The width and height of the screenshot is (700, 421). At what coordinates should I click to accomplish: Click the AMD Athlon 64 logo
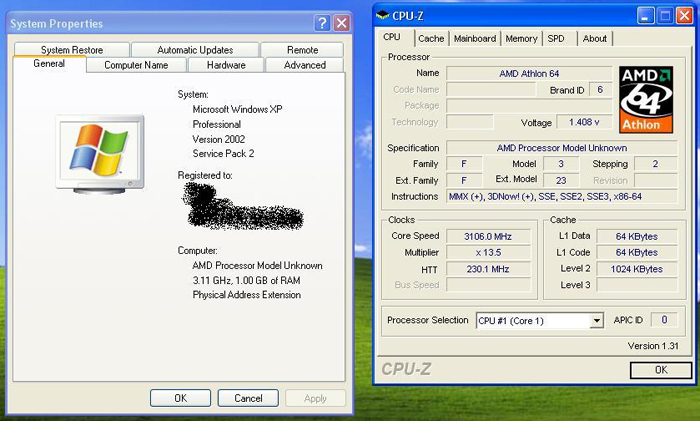(x=646, y=100)
